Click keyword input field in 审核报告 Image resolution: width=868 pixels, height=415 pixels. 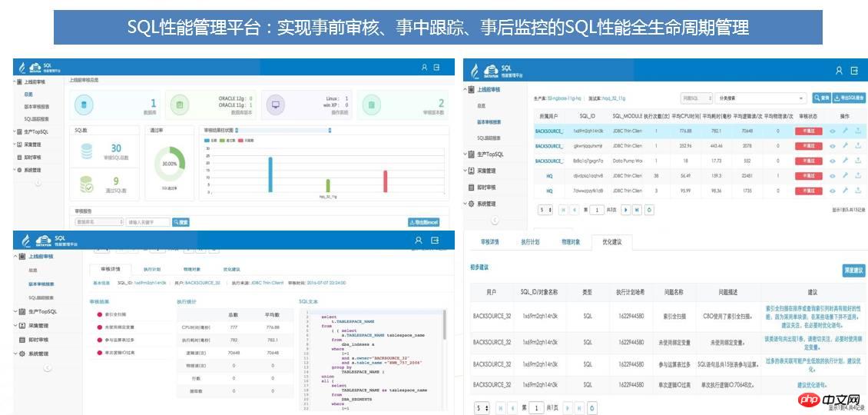click(147, 222)
